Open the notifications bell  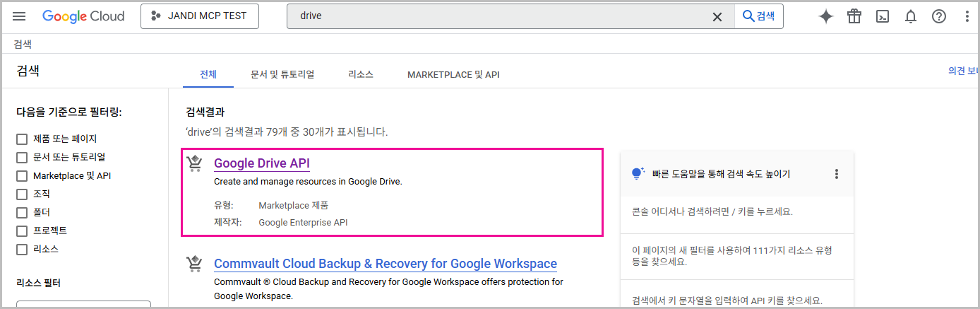911,17
